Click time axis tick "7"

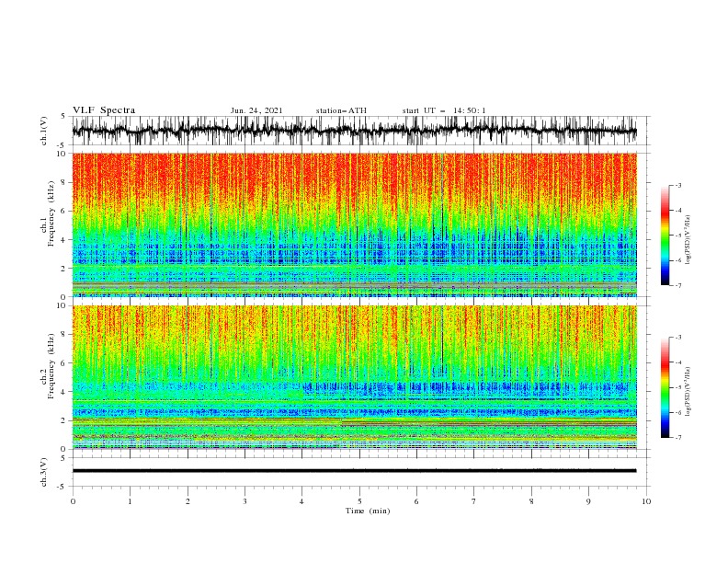coord(474,502)
